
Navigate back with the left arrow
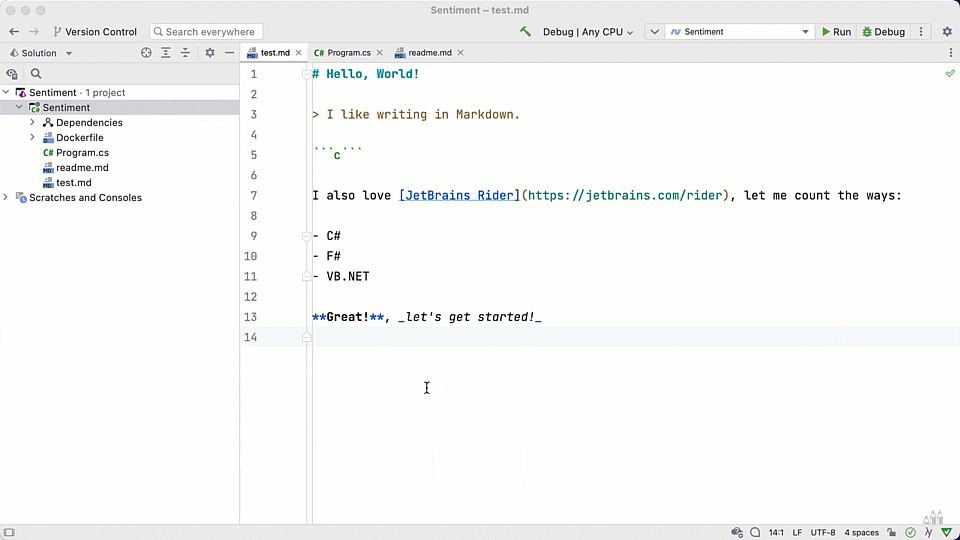point(14,32)
